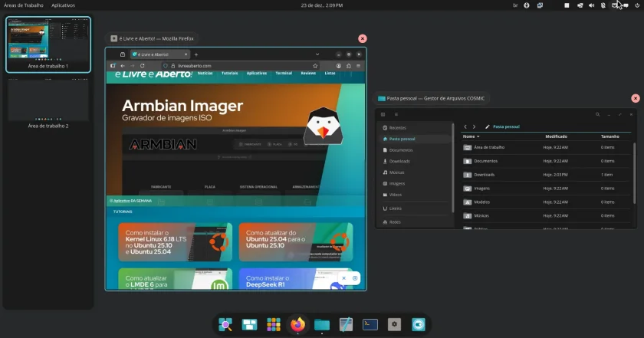The height and width of the screenshot is (338, 644).
Task: Go forward with right chevron in COSMIC Files
Action: pyautogui.click(x=474, y=126)
